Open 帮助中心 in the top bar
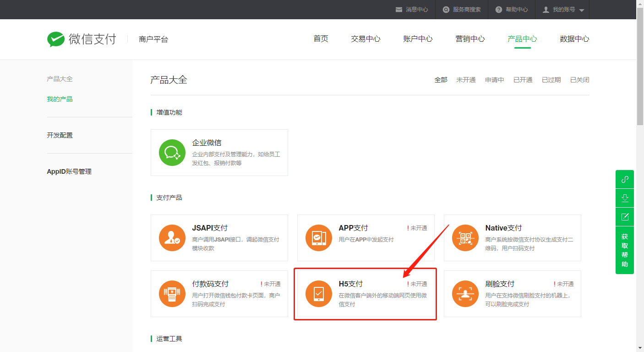Screen dimensions: 644x352 [517, 10]
